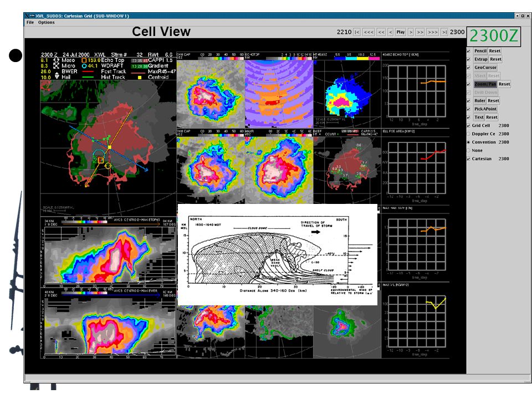The height and width of the screenshot is (399, 532).
Task: Toggle the GeoCursor checkbox
Action: click(x=469, y=68)
